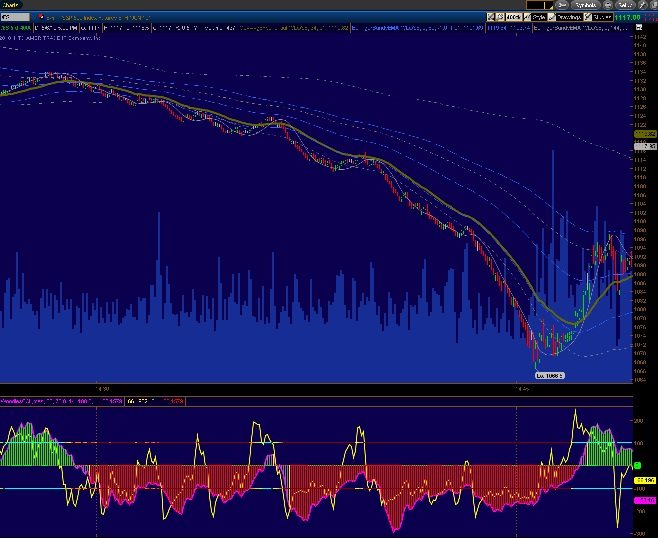Click the symbol entry field
This screenshot has width=658, height=538.
pyautogui.click(x=15, y=17)
